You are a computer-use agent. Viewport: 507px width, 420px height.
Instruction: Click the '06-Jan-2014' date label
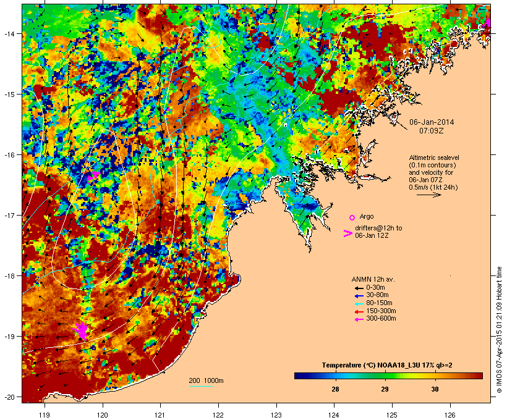[x=432, y=122]
